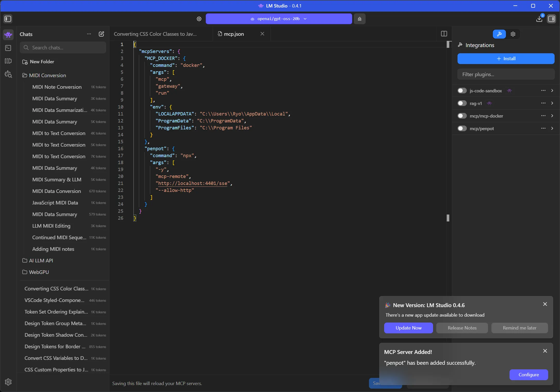Viewport: 560px width, 392px height.
Task: Click the Update Now button
Action: click(x=408, y=328)
